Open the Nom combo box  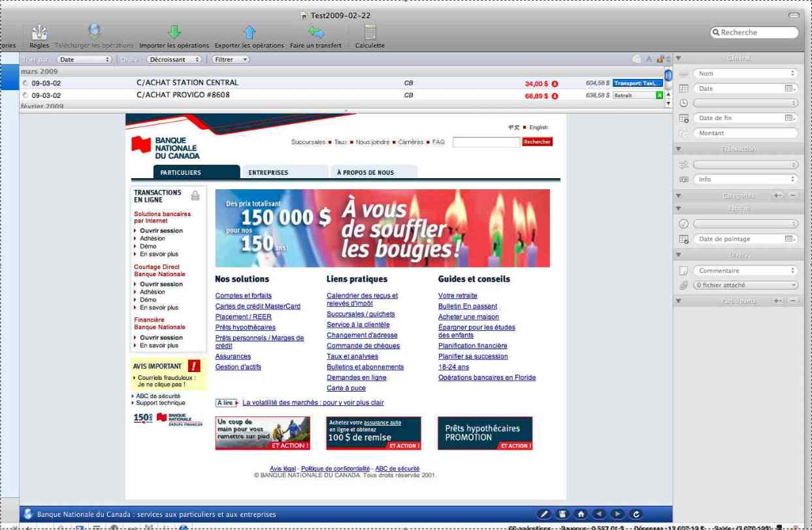[745, 74]
